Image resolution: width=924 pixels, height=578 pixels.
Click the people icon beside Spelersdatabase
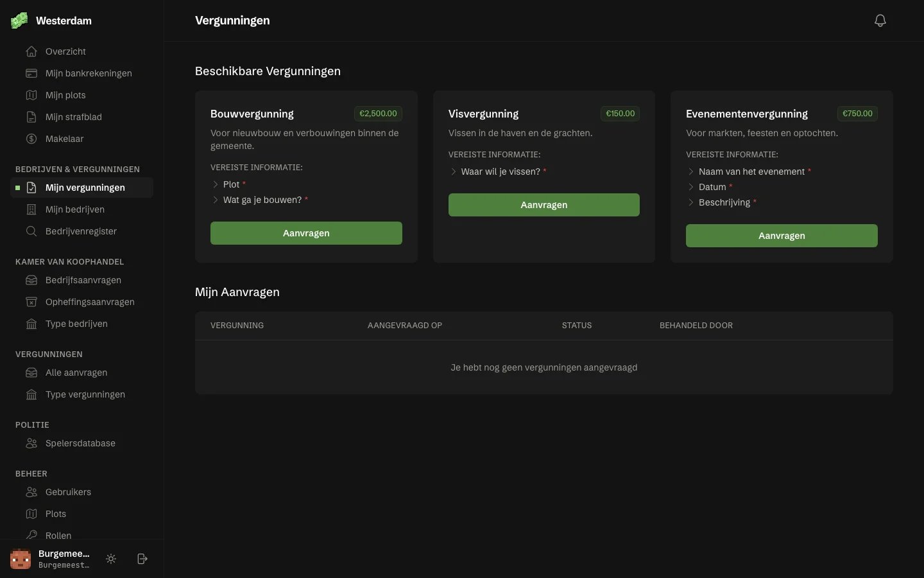[x=31, y=443]
